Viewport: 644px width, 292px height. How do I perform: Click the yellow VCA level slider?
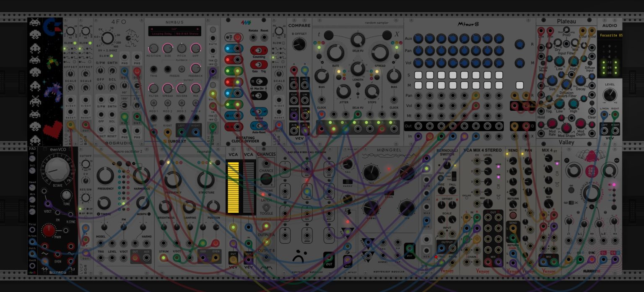coord(233,188)
